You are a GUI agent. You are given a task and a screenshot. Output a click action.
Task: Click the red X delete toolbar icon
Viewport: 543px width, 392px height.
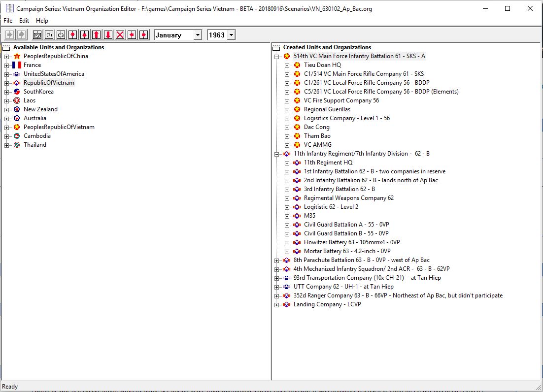click(120, 35)
